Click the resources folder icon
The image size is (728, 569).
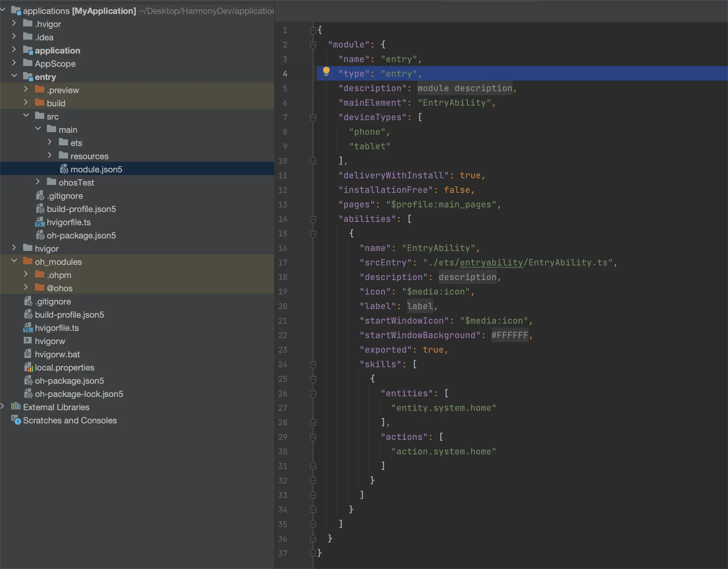point(63,155)
